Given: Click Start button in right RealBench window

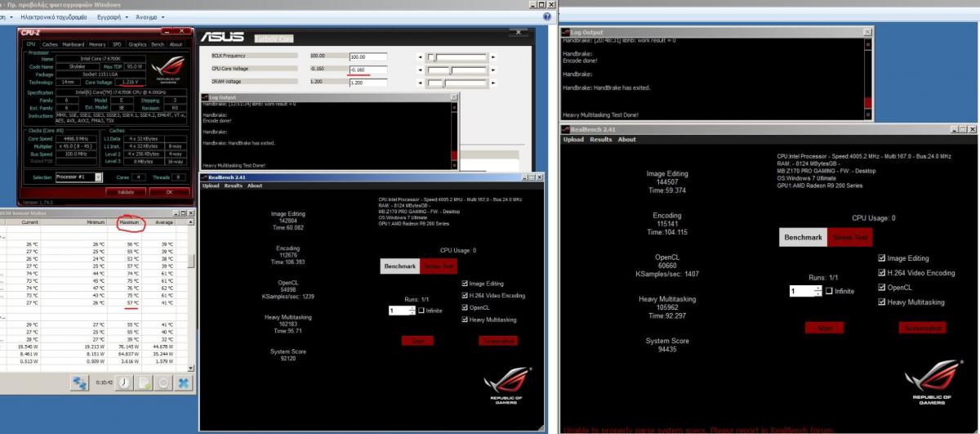Looking at the screenshot, I should click(825, 328).
